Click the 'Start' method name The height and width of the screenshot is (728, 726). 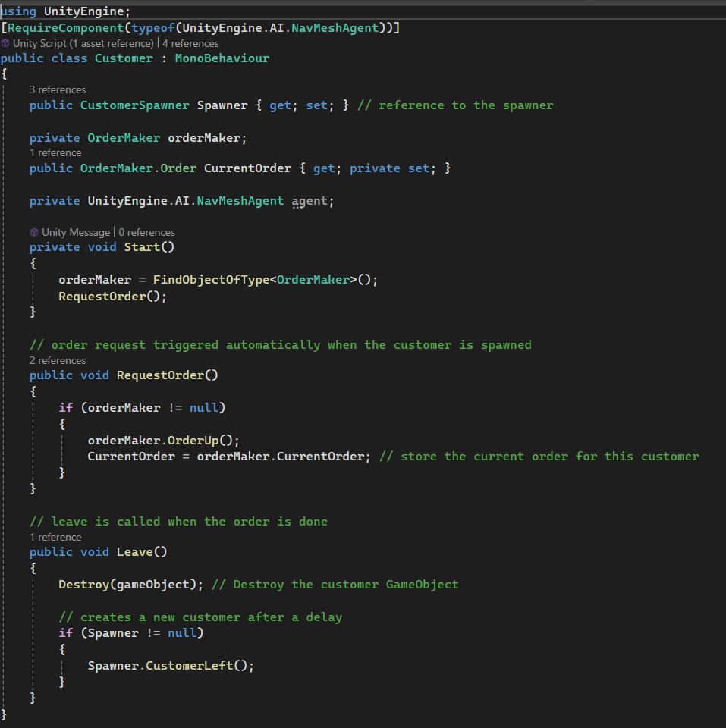click(x=142, y=247)
